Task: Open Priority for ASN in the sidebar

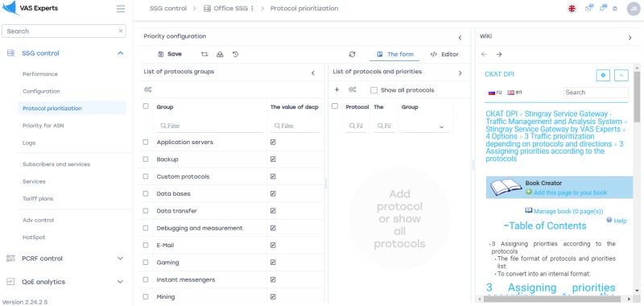Action: (x=43, y=126)
